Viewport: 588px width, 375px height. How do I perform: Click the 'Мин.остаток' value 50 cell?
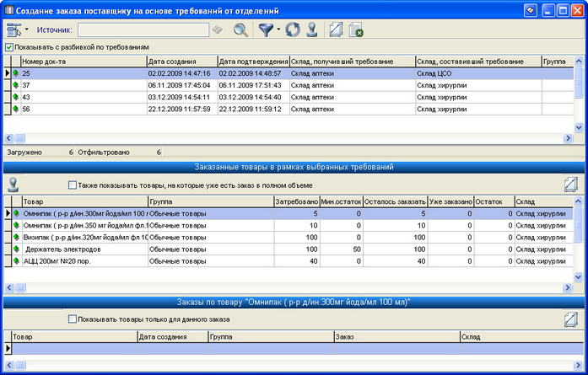click(x=342, y=249)
